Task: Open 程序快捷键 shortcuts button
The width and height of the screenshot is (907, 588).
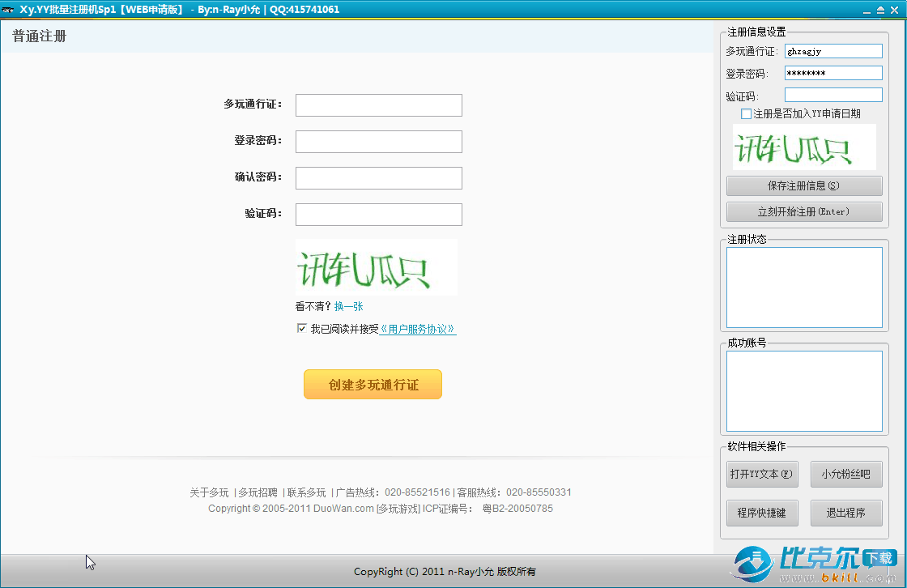Action: [760, 513]
